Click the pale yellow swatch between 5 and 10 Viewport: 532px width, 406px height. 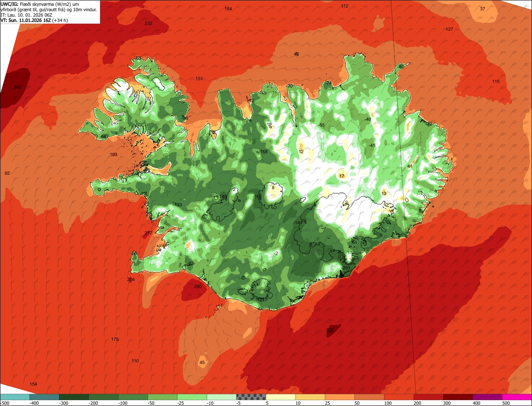click(x=281, y=397)
